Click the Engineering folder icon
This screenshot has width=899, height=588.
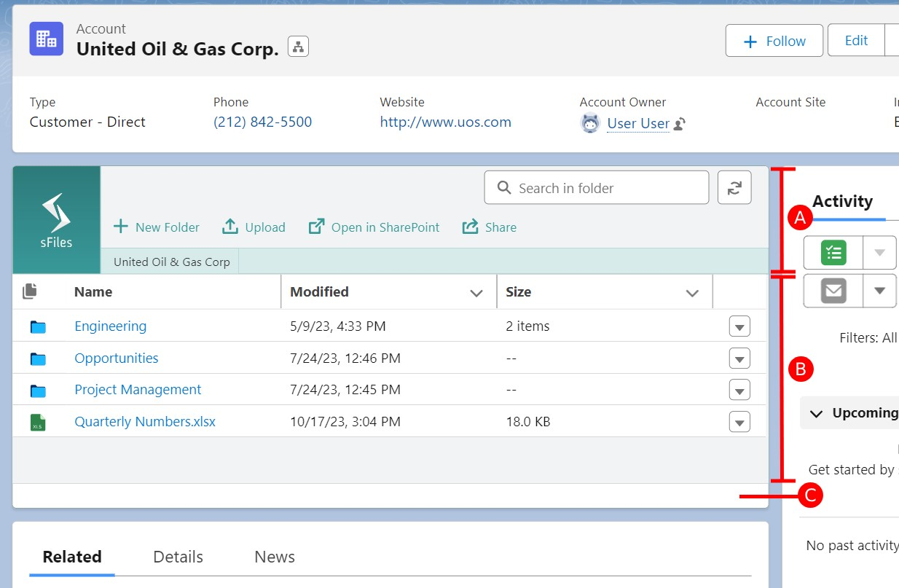tap(38, 327)
